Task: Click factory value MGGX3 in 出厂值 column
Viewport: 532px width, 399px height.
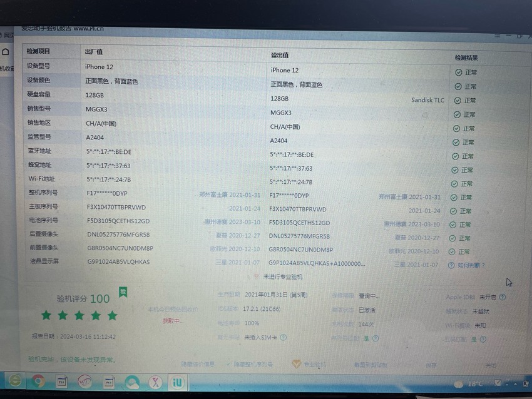Action: pyautogui.click(x=96, y=109)
